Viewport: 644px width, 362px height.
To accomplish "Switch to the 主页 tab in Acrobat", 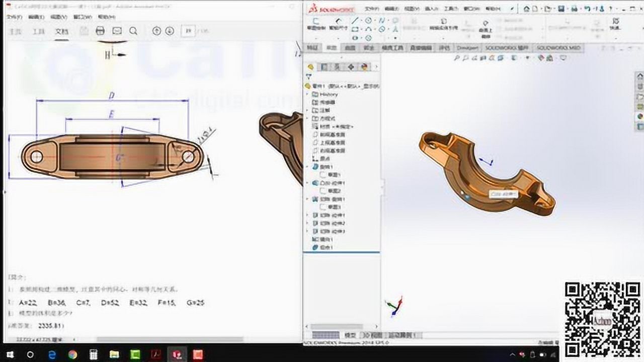I will [x=17, y=31].
